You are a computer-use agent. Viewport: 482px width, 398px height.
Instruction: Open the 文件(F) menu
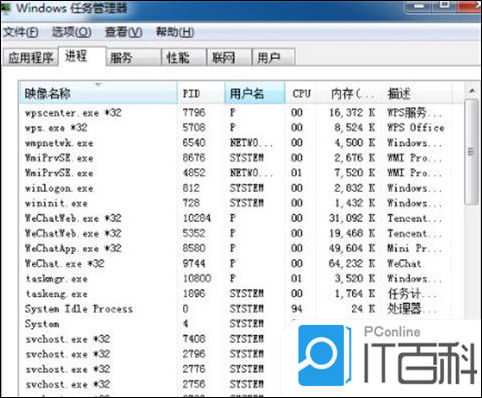pos(21,32)
